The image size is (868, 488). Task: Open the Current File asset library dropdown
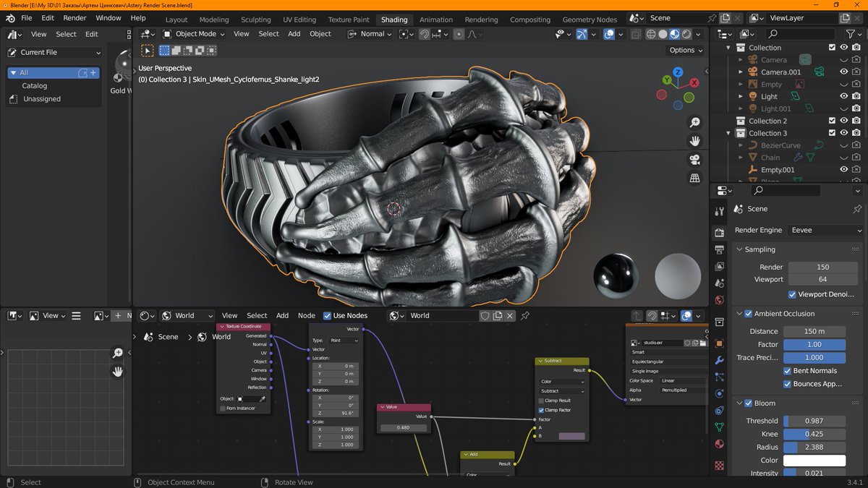[x=54, y=53]
